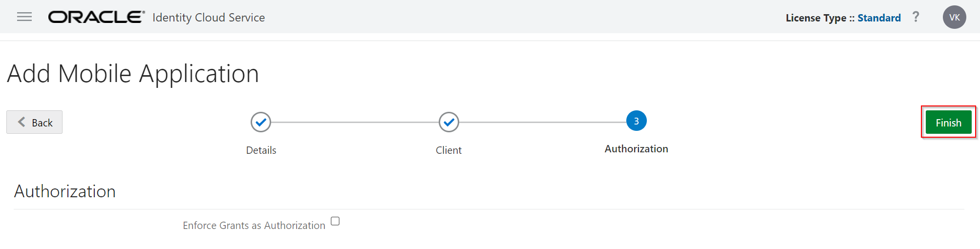Go to the Client step label
Viewport: 980px width, 249px height.
pyautogui.click(x=448, y=150)
